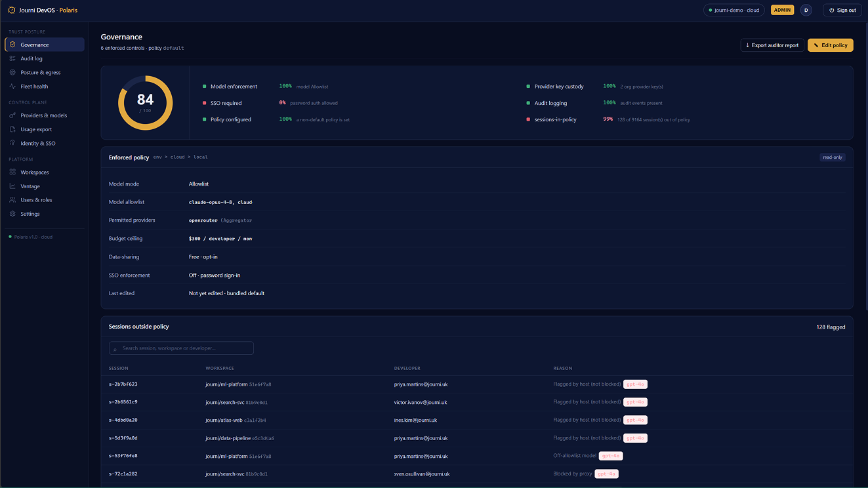Open Usage export page
This screenshot has height=488, width=868.
(x=44, y=129)
